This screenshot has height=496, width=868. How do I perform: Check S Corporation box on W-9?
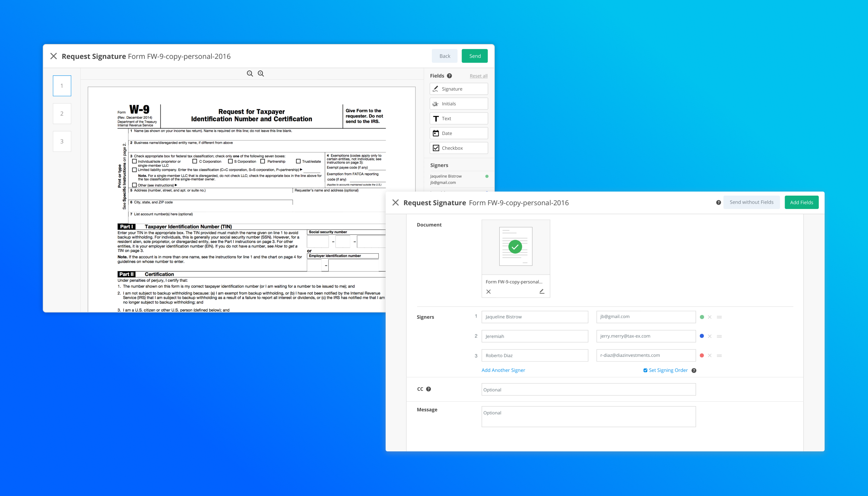[x=230, y=162]
